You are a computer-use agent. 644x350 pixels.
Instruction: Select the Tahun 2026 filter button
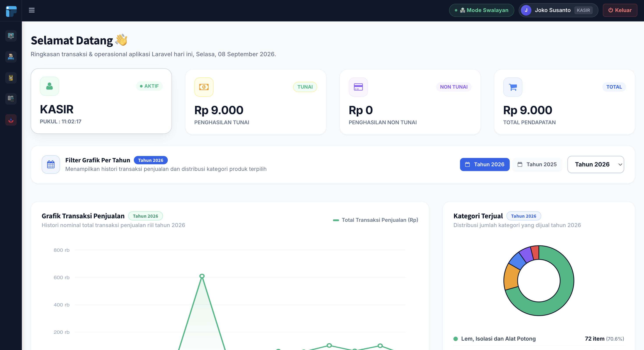point(485,164)
